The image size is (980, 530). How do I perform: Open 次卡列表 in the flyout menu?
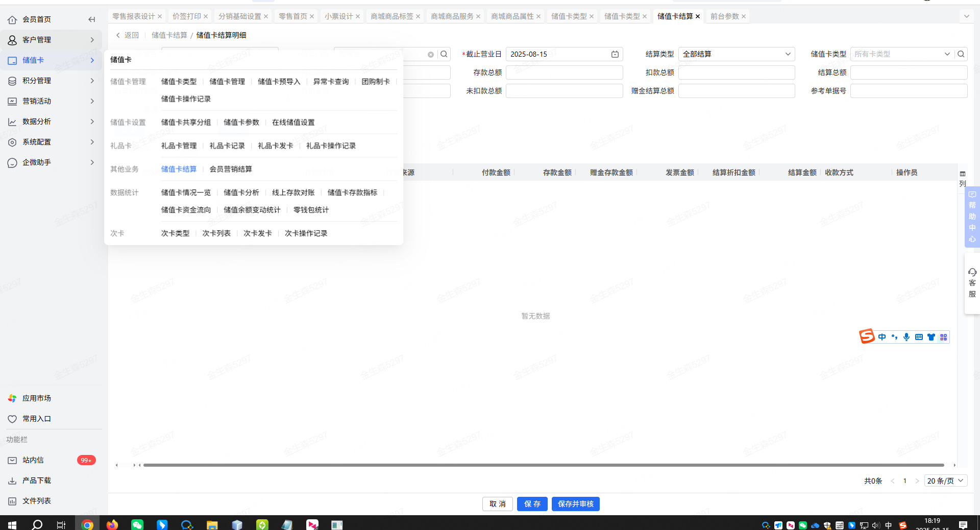(x=216, y=234)
